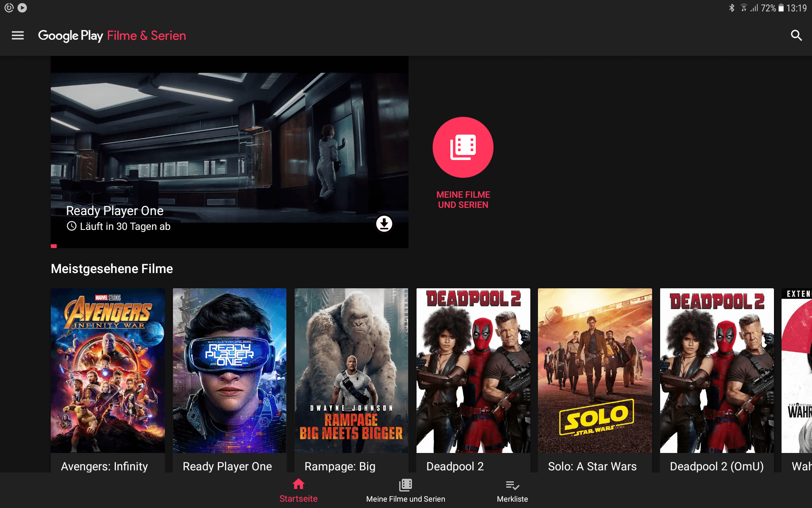Download Ready Player One with arrow icon
812x508 pixels.
click(x=384, y=224)
